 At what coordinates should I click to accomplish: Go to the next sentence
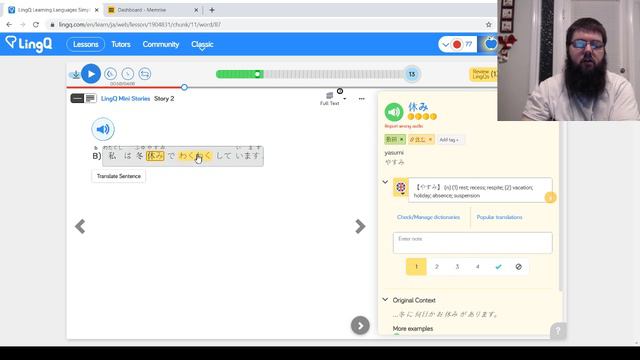pos(360,227)
